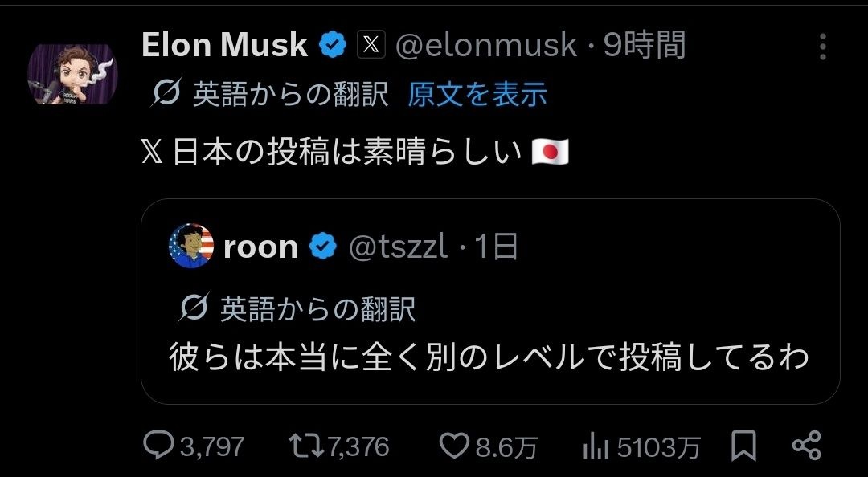Screen dimensions: 868x477
Task: Open view analytics bar chart icon
Action: coord(594,446)
